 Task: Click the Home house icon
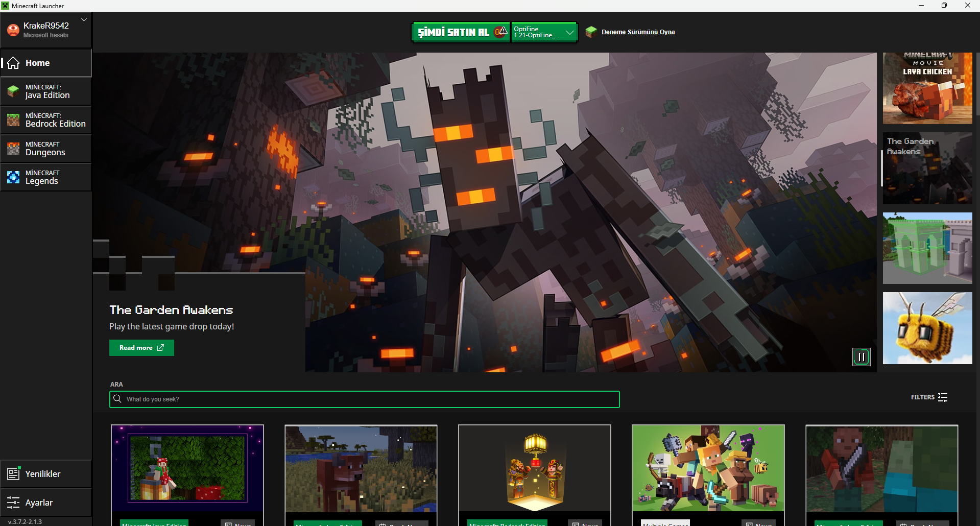tap(13, 63)
